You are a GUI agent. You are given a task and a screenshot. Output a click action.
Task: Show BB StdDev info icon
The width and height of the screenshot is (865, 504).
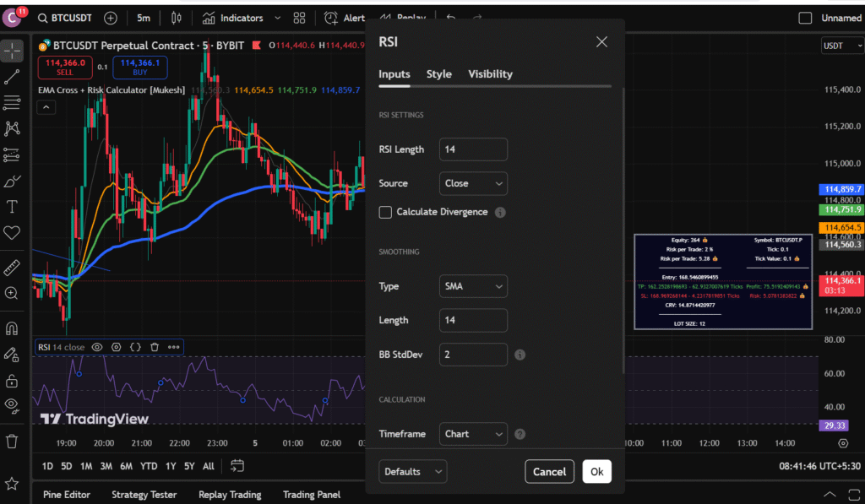point(520,355)
